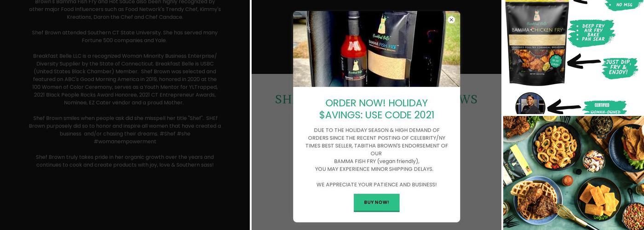Click the arrow pointing at chicken fry bag
Screen dimensions: 644x230
pyautogui.click(x=584, y=61)
